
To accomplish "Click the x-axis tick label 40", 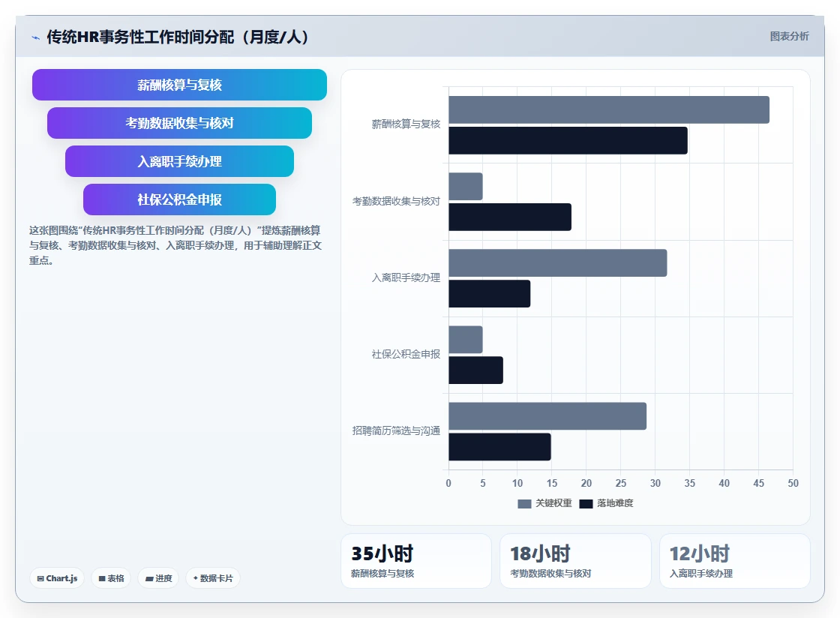I will [724, 484].
